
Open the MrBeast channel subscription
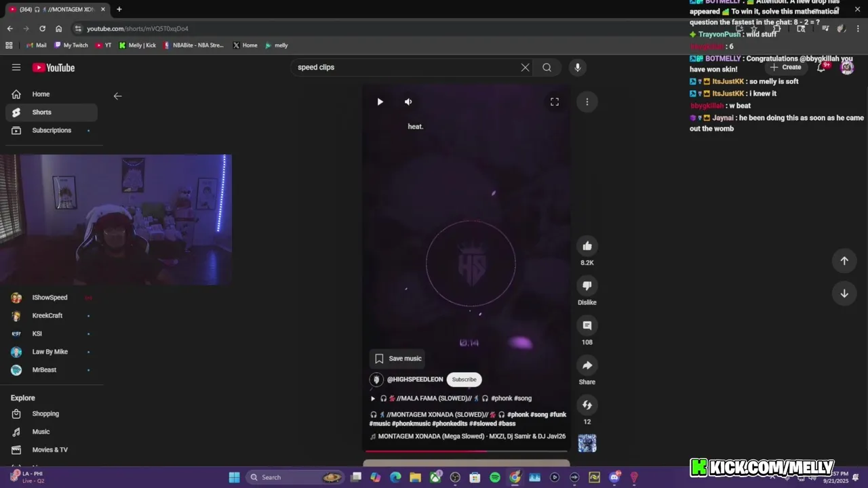click(51, 370)
